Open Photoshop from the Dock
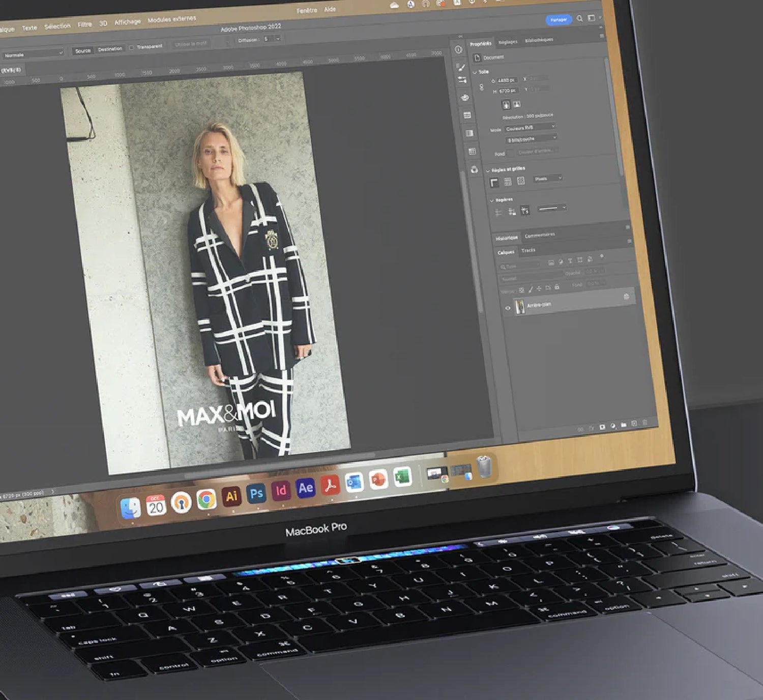The image size is (763, 700). coord(256,493)
